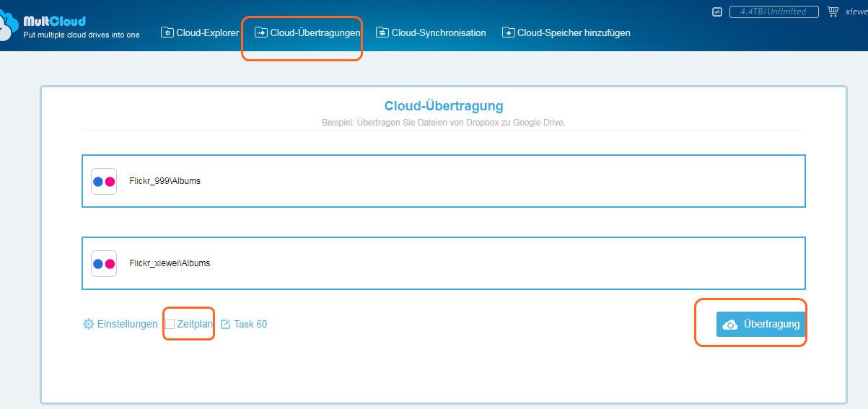Image resolution: width=868 pixels, height=409 pixels.
Task: Click the Flickr_xiewei\Albums path text
Action: coord(170,263)
